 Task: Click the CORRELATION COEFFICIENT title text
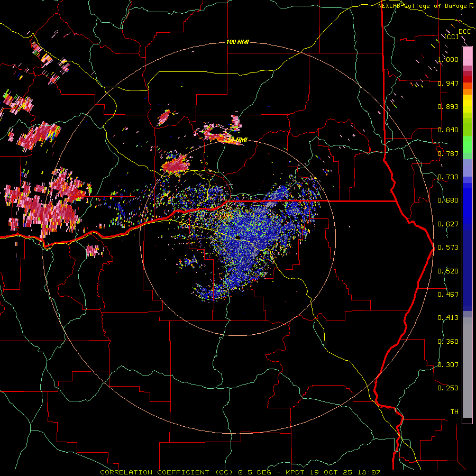(154, 472)
